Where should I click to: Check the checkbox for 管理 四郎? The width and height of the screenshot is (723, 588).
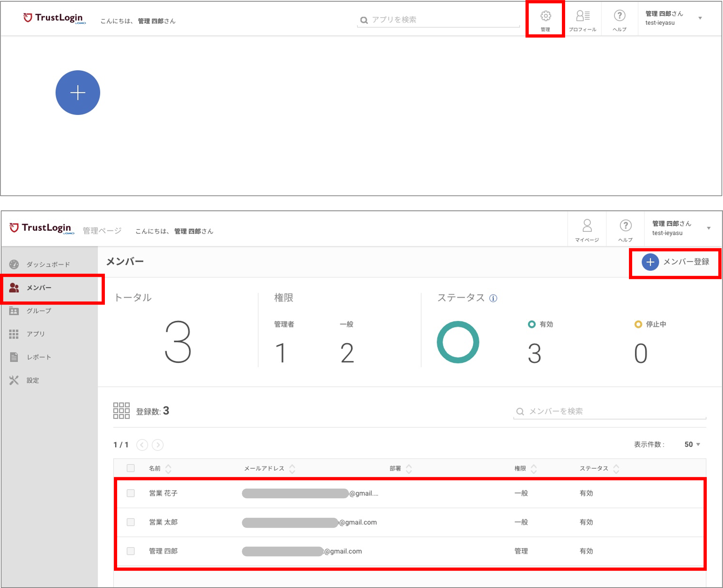pos(130,551)
